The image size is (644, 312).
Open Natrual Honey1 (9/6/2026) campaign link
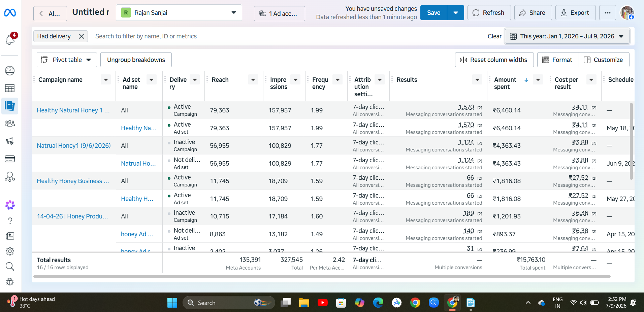(x=73, y=146)
